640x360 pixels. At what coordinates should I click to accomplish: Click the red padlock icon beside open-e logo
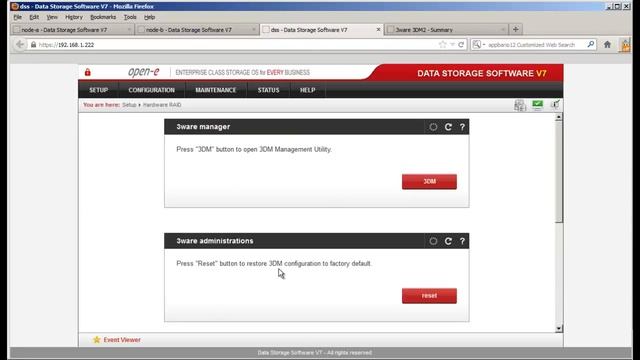point(87,73)
